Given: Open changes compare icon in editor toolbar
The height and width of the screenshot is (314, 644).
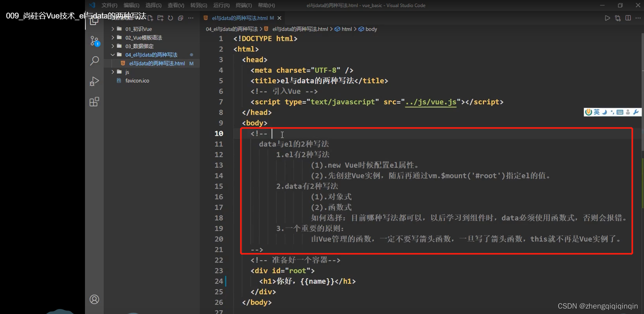Looking at the screenshot, I should coord(618,18).
